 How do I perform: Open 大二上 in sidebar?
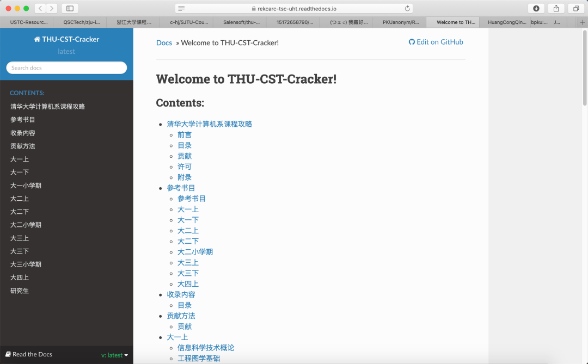(x=20, y=198)
